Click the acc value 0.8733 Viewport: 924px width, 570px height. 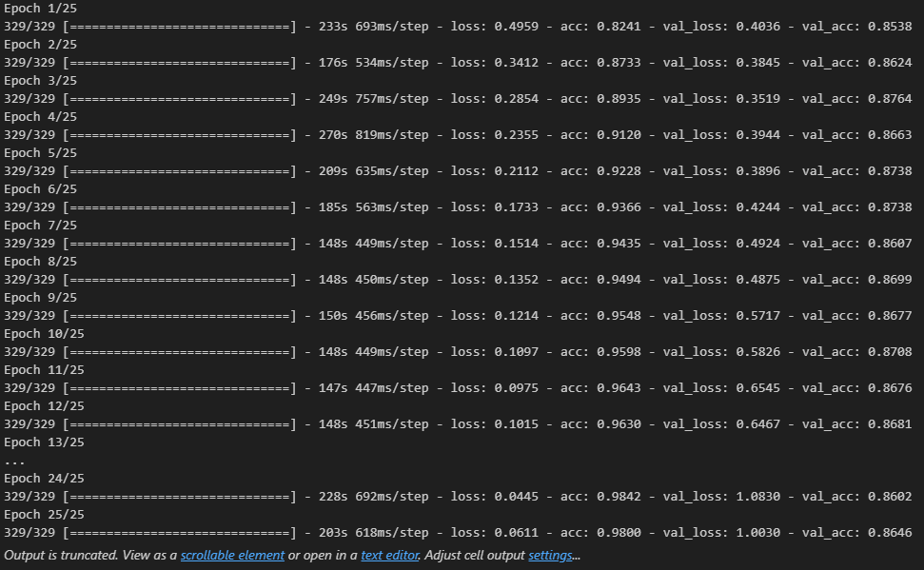619,63
